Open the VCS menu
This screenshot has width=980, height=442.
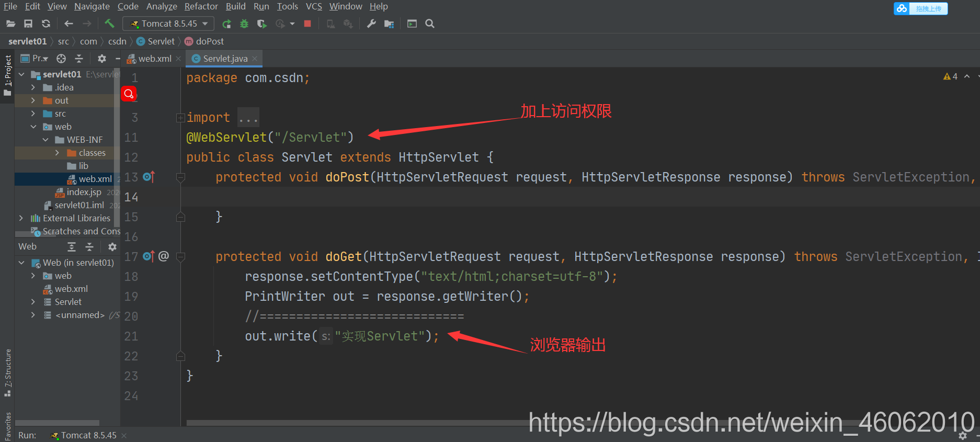click(x=314, y=6)
